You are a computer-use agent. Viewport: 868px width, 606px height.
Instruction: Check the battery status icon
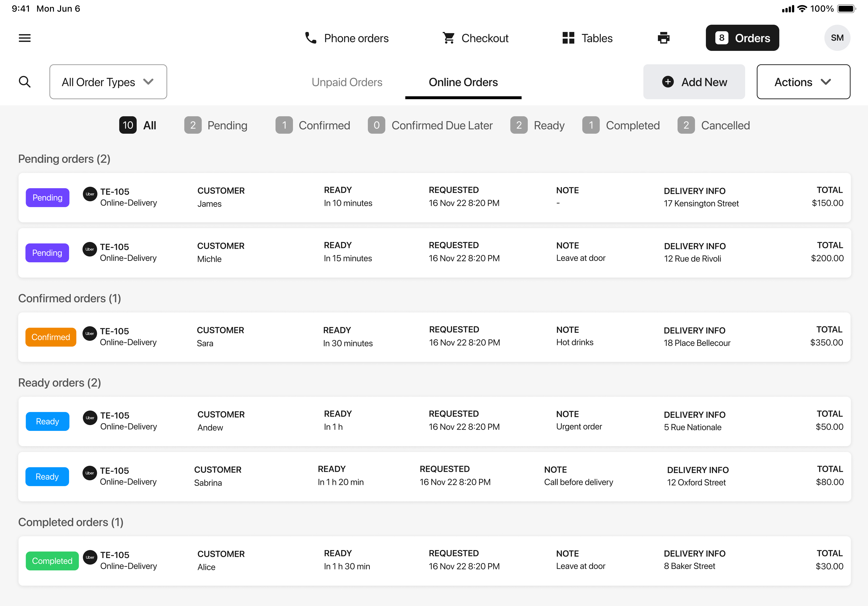(x=846, y=9)
